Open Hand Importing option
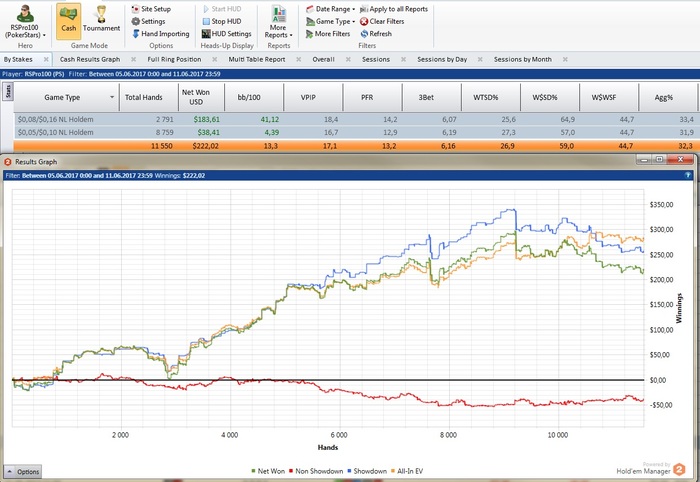700x482 pixels. click(161, 34)
